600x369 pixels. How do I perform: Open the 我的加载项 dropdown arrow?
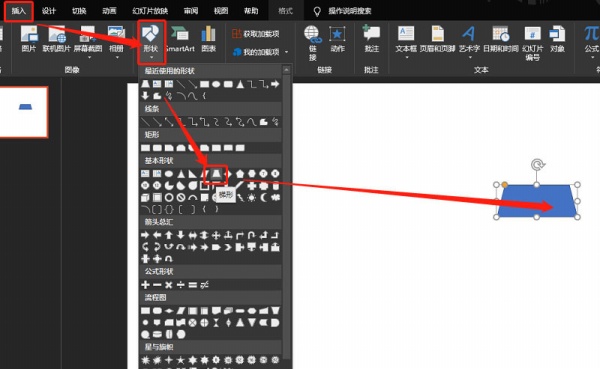point(287,52)
